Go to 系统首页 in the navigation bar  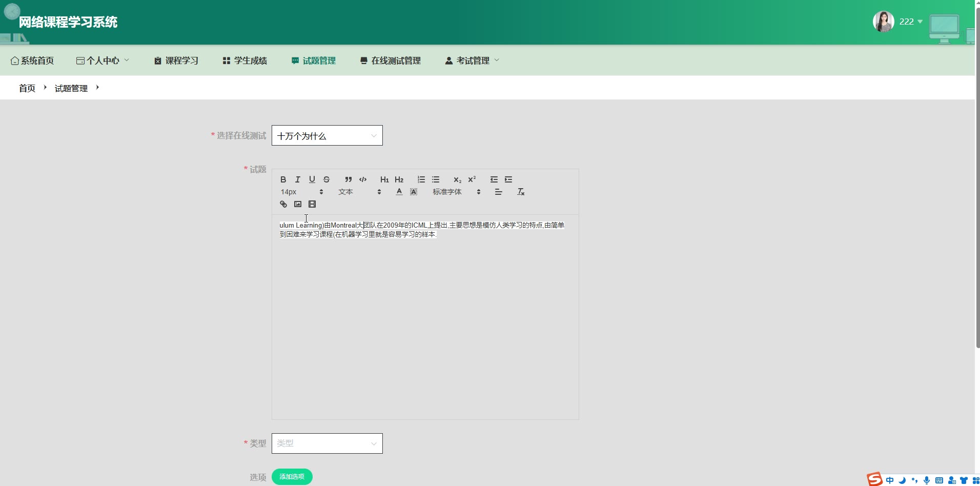point(32,60)
